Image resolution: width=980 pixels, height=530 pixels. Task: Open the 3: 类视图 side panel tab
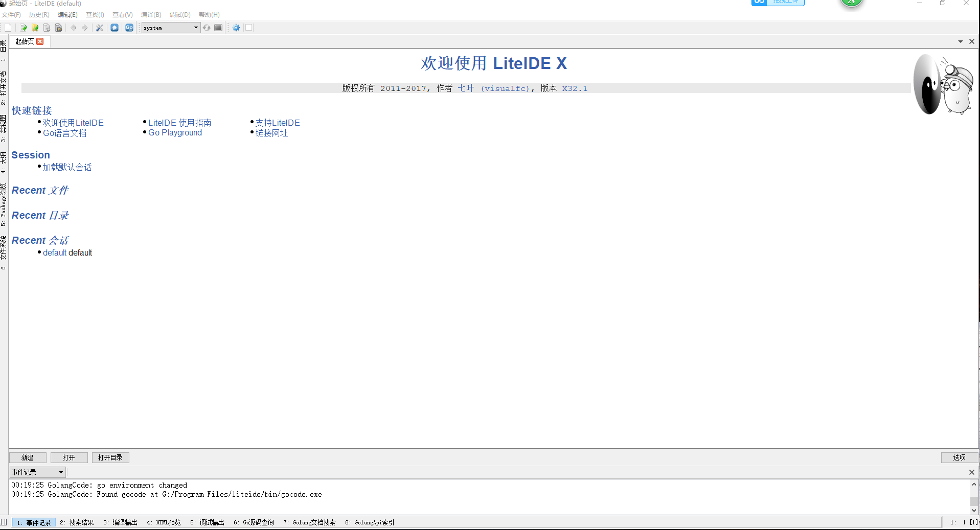4,128
